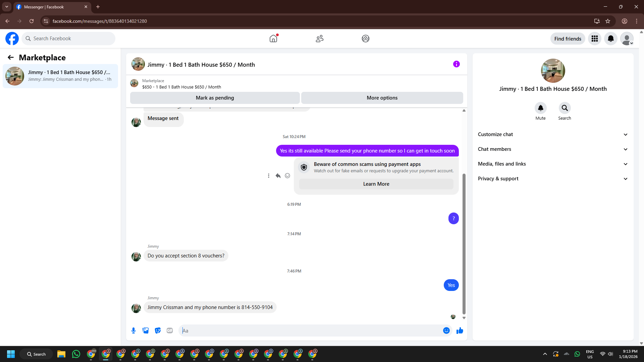Open the three-dot message options menu
644x362 pixels.
(x=268, y=176)
